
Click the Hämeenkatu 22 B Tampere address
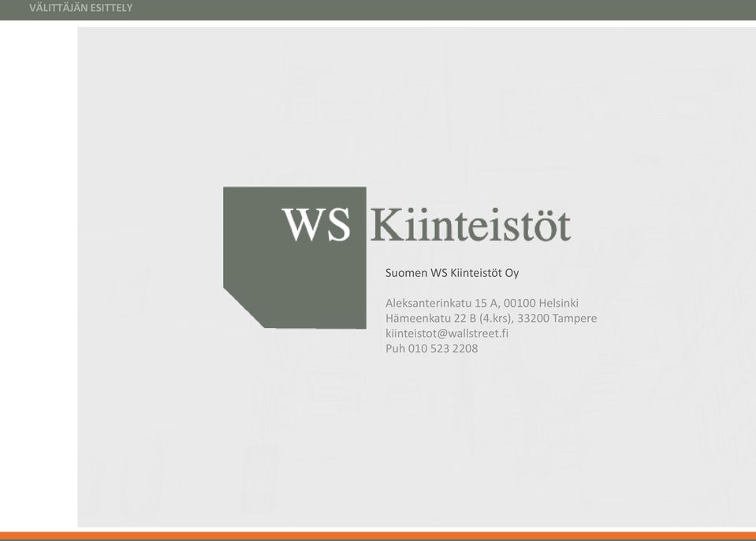491,319
